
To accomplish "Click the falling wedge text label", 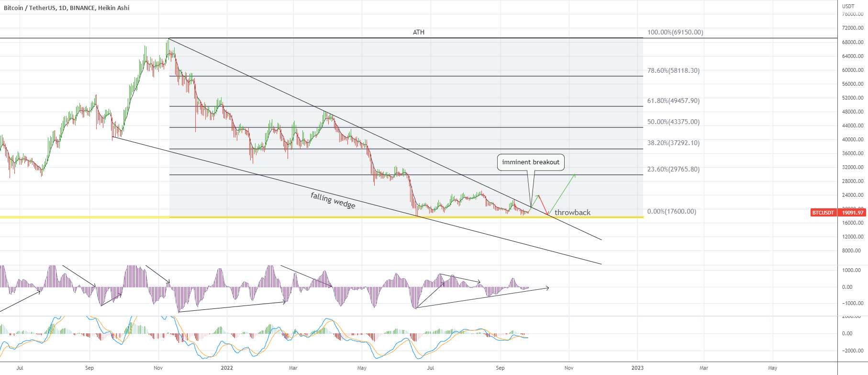I will coord(333,200).
